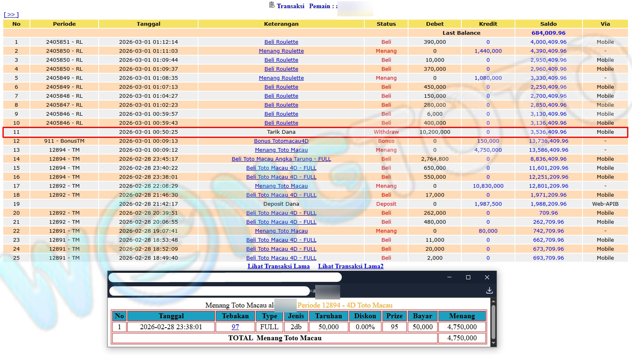The height and width of the screenshot is (364, 632).
Task: Open Menang Toto Macau entry at 22:08:29
Action: click(281, 186)
